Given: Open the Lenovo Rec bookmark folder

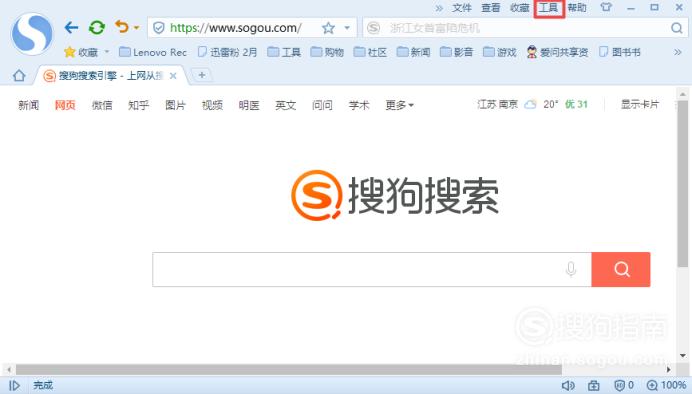Looking at the screenshot, I should pyautogui.click(x=153, y=53).
